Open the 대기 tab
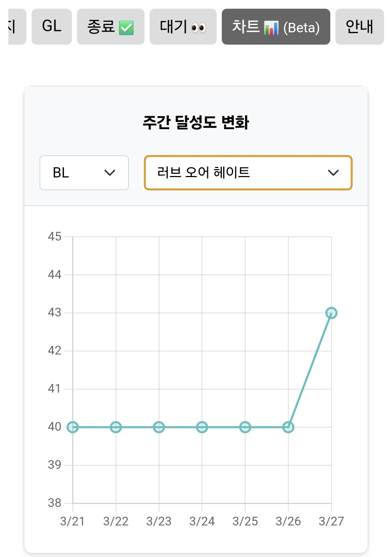This screenshot has height=557, width=392. 183,26
